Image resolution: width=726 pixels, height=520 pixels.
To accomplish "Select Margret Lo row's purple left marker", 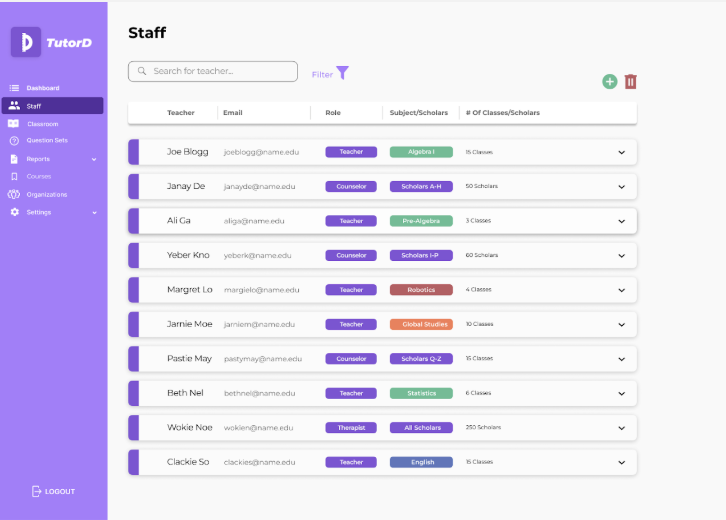I will pos(133,290).
